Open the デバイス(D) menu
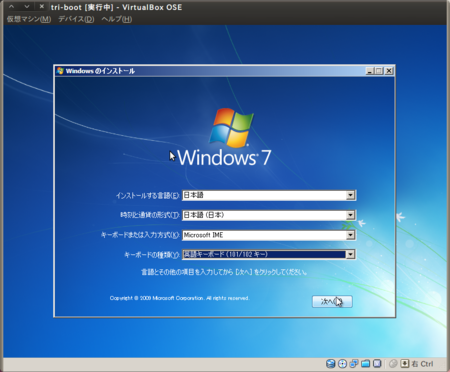Screen dimensions: 450x372 click(x=76, y=19)
